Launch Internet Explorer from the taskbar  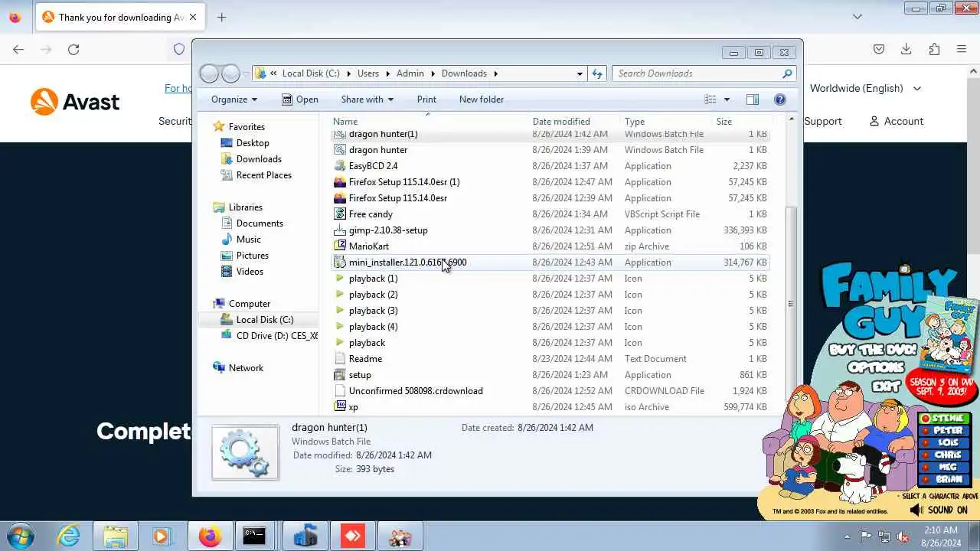click(69, 536)
